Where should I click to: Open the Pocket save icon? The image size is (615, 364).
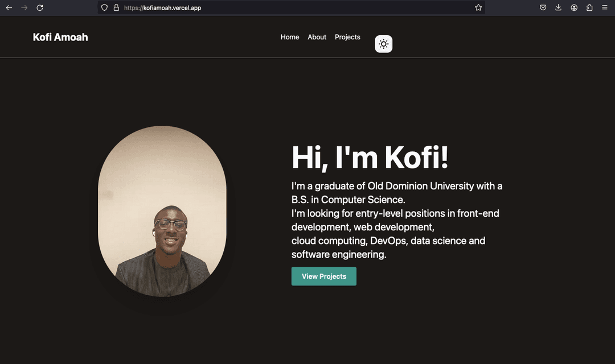click(543, 7)
